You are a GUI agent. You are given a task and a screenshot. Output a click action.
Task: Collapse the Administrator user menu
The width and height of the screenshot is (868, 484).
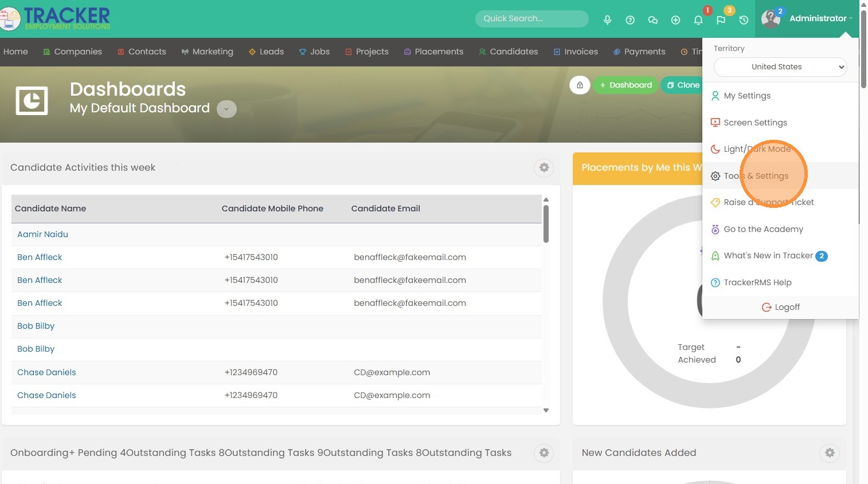820,18
